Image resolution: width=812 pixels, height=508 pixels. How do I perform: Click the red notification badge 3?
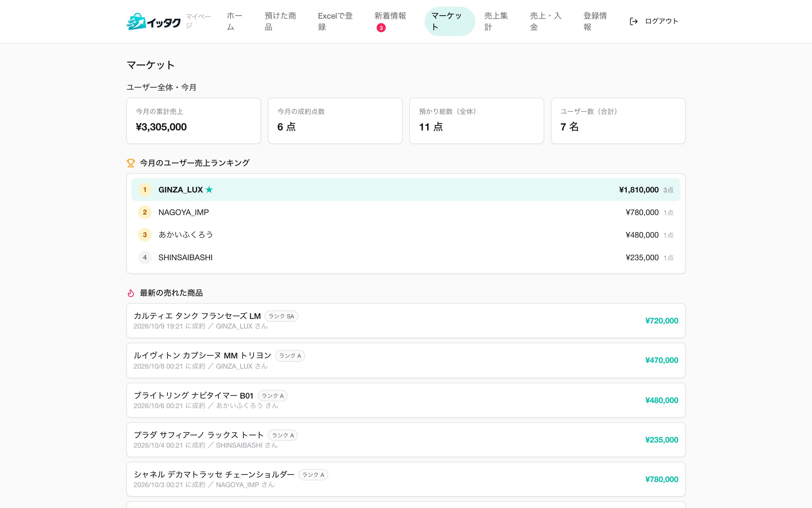tap(381, 28)
